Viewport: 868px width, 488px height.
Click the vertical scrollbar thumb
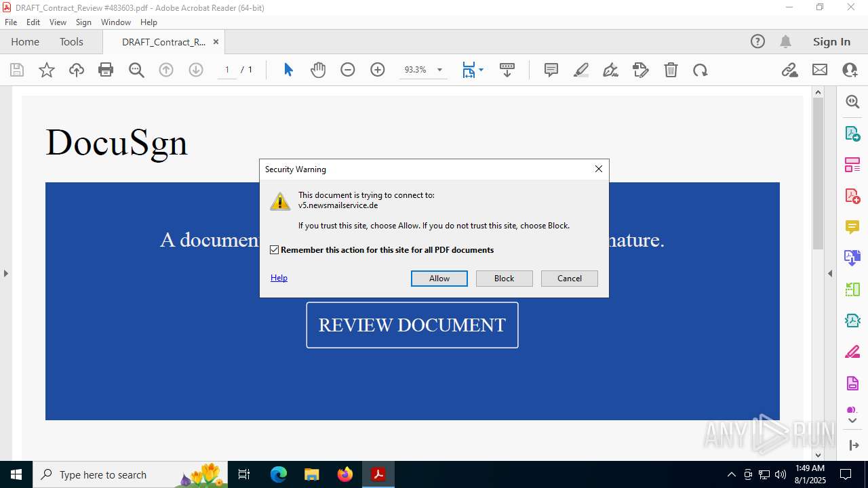(x=818, y=173)
